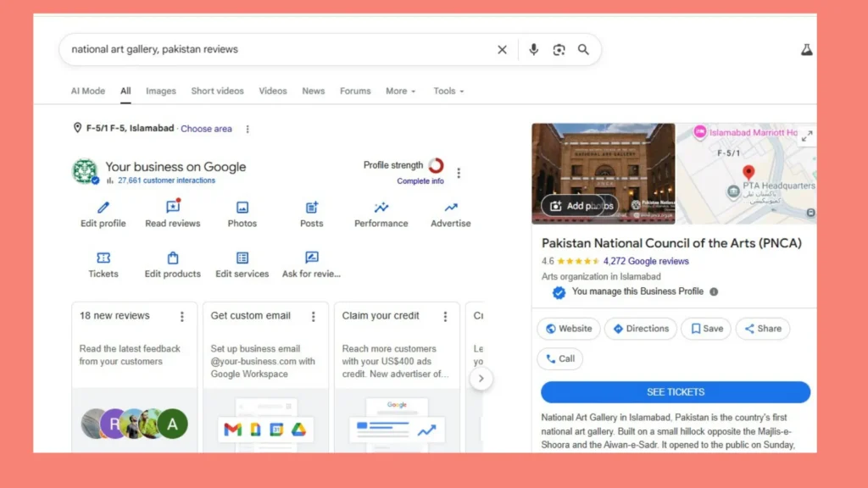Click the SEE TICKETS button
Viewport: 868px width, 488px height.
point(676,392)
